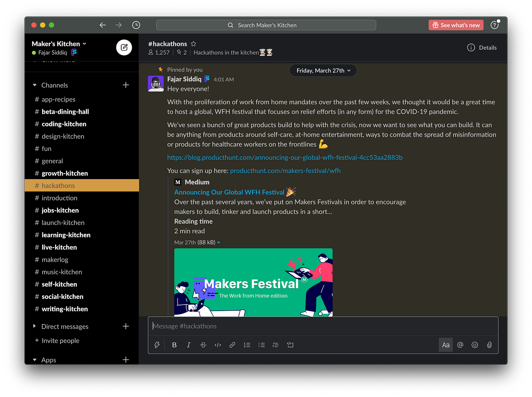532x397 pixels.
Task: Open the jobs-kitchen channel
Action: 82,210
